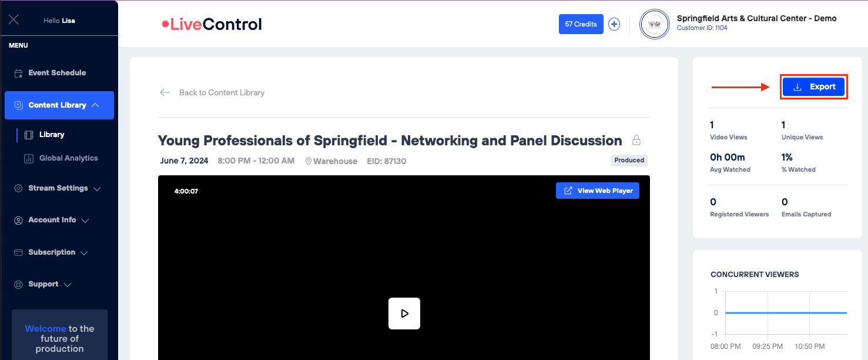Click the Account Info person icon
The height and width of the screenshot is (360, 868).
pos(18,220)
